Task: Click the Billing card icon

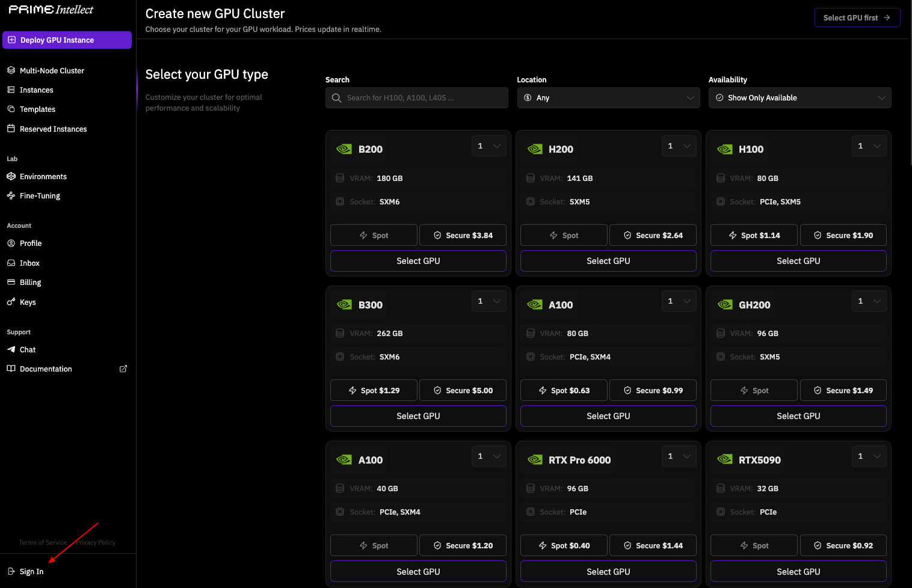Action: pos(11,282)
